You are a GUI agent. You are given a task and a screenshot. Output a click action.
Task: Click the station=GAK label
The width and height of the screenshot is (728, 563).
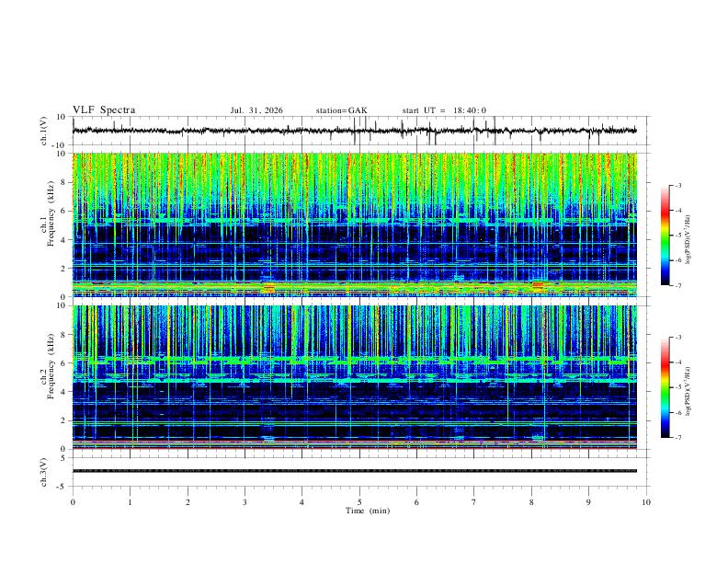click(x=342, y=110)
